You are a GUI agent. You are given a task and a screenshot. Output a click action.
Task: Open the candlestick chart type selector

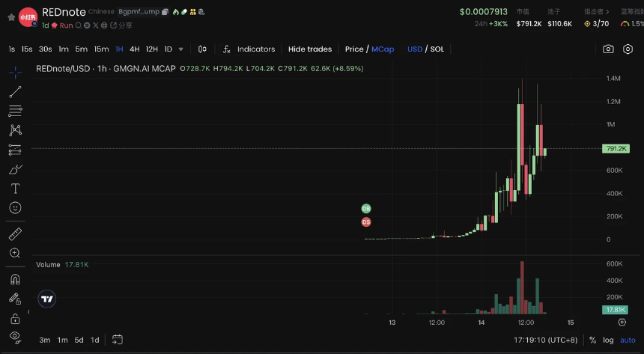tap(202, 49)
